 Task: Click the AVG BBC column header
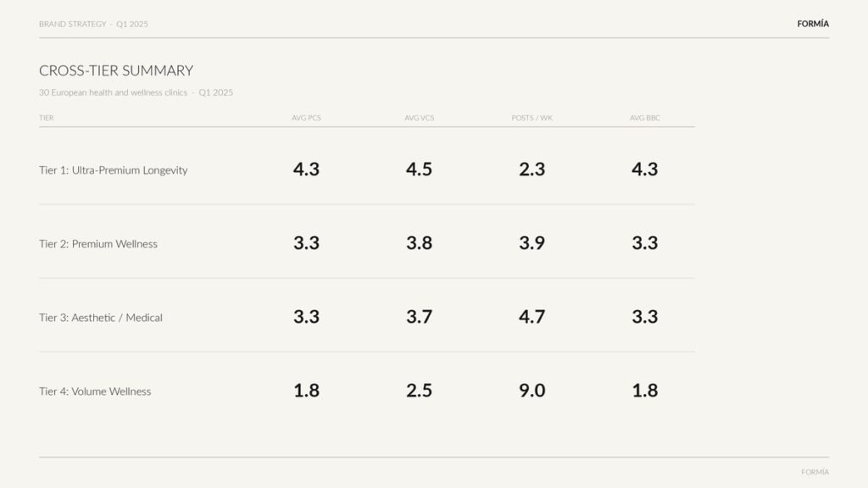645,118
